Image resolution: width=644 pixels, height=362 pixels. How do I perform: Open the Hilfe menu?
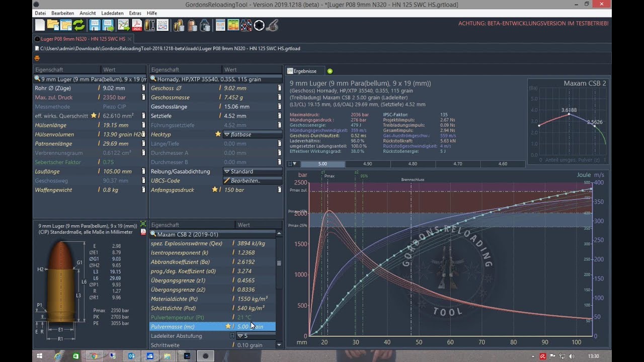[152, 13]
